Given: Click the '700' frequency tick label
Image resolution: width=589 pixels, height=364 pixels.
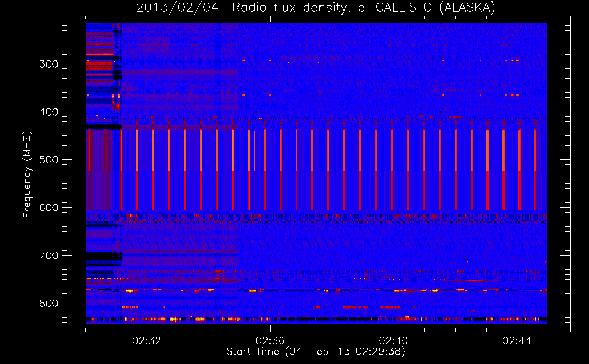Looking at the screenshot, I should (49, 256).
